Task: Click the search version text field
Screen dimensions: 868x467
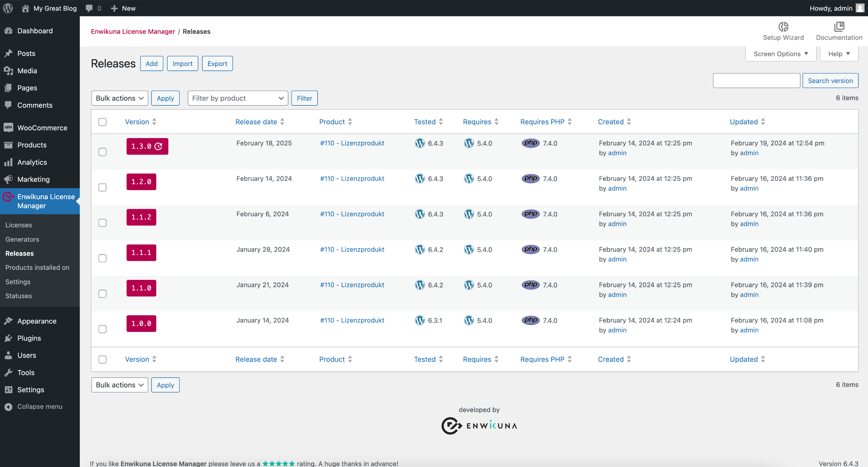Action: (756, 81)
